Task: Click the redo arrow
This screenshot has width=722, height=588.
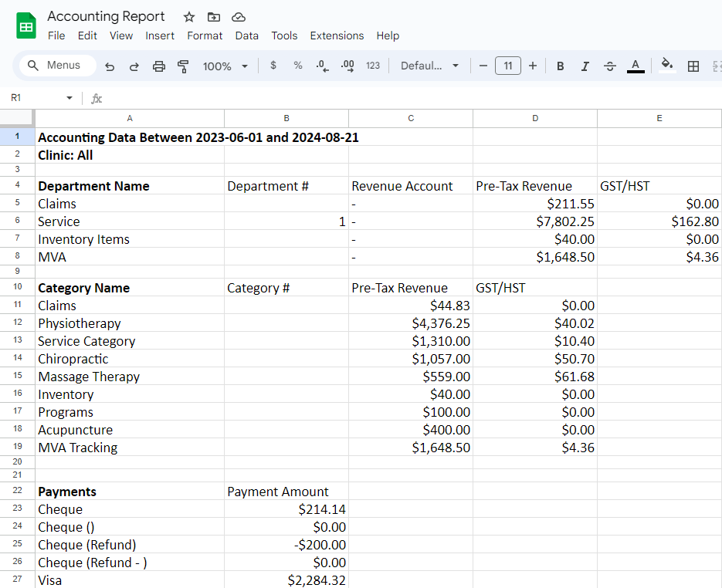Action: [134, 66]
